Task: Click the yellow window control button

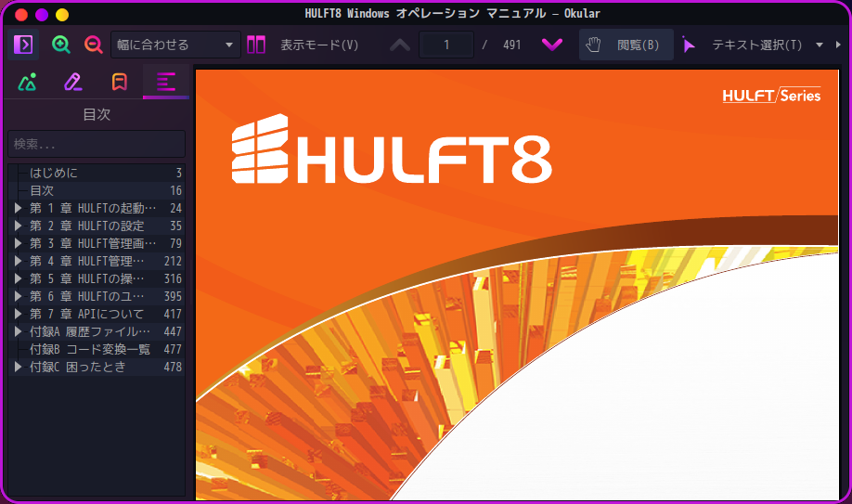Action: [62, 14]
